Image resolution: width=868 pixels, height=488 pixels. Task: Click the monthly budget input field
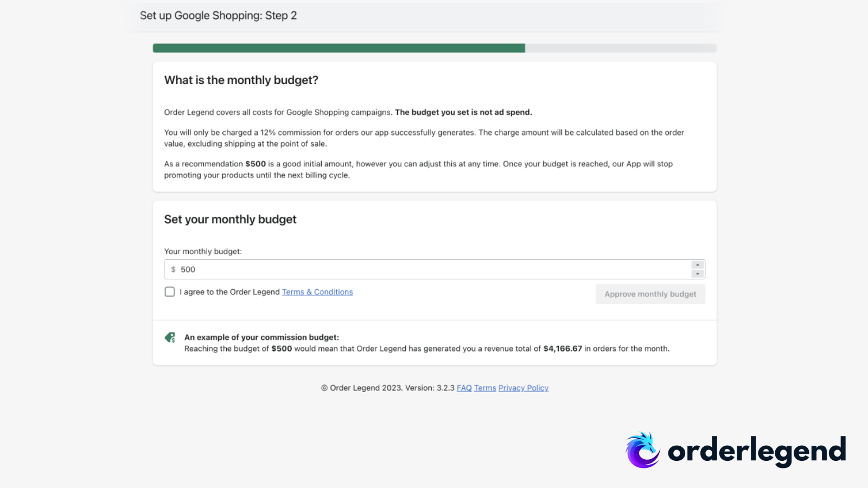(x=435, y=269)
